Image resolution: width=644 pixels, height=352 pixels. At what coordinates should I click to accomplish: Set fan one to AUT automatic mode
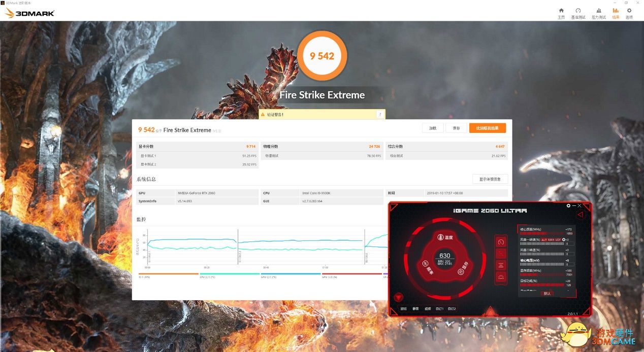(544, 239)
